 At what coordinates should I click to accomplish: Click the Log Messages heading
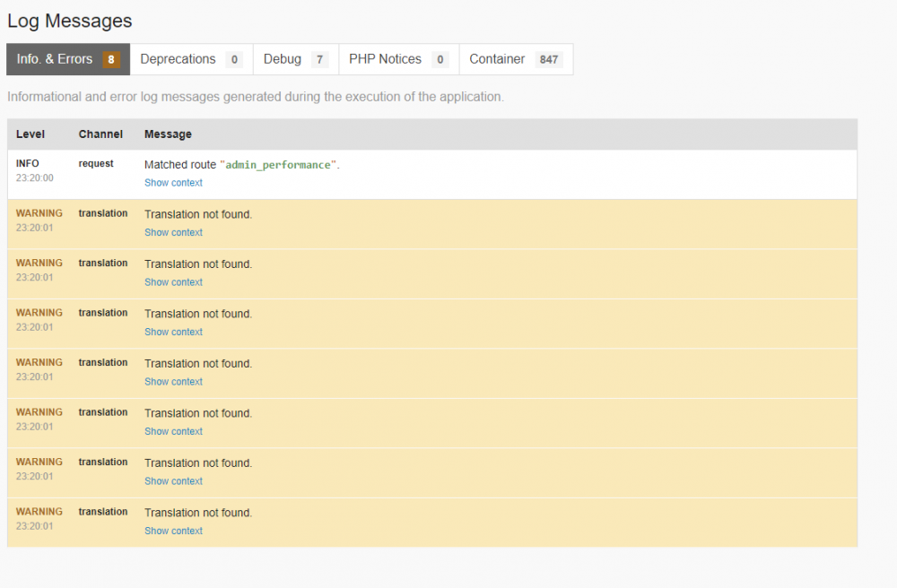(x=70, y=22)
